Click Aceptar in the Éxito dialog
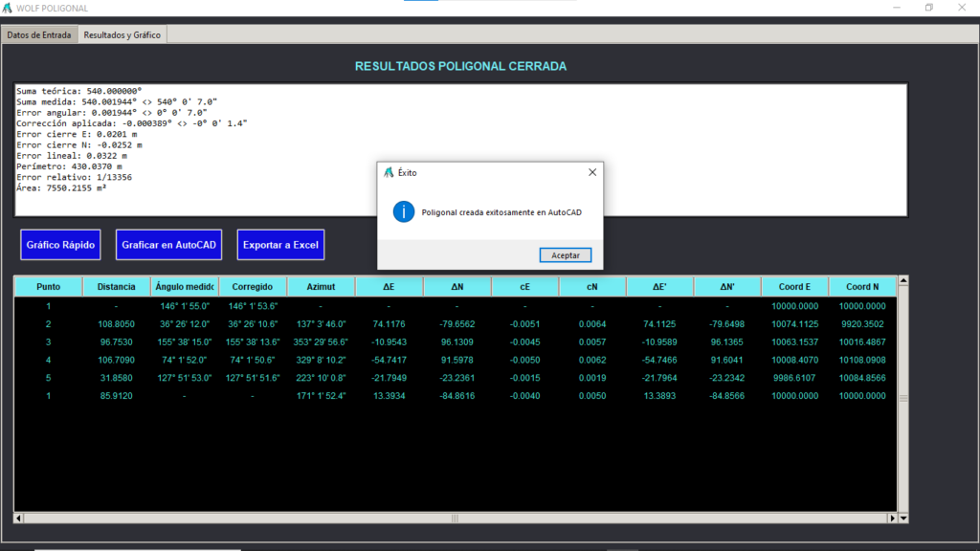 [x=565, y=255]
